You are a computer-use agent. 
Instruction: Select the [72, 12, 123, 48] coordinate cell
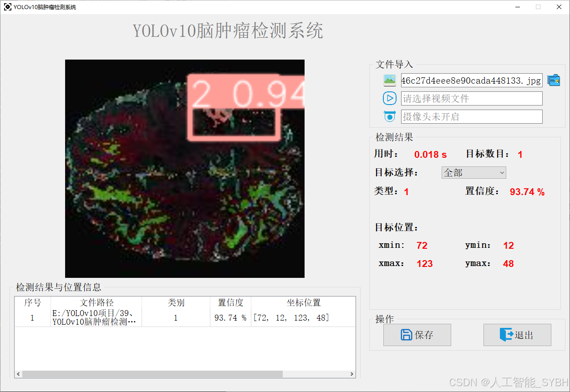[303, 318]
